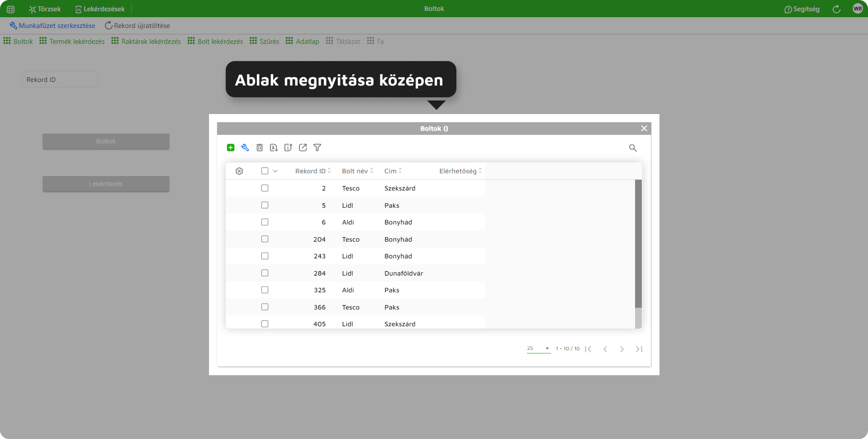Viewport: 868px width, 439px height.
Task: Check the row with Rekord ID 405
Action: click(265, 324)
